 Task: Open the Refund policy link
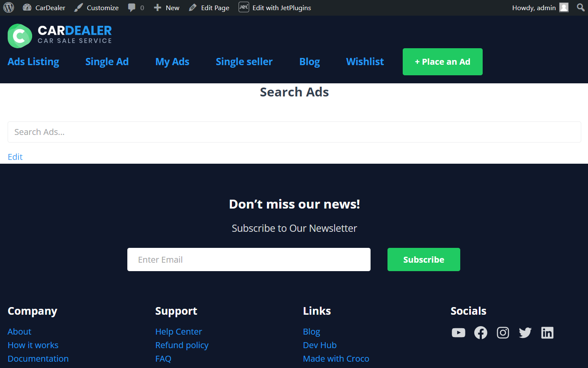point(182,345)
